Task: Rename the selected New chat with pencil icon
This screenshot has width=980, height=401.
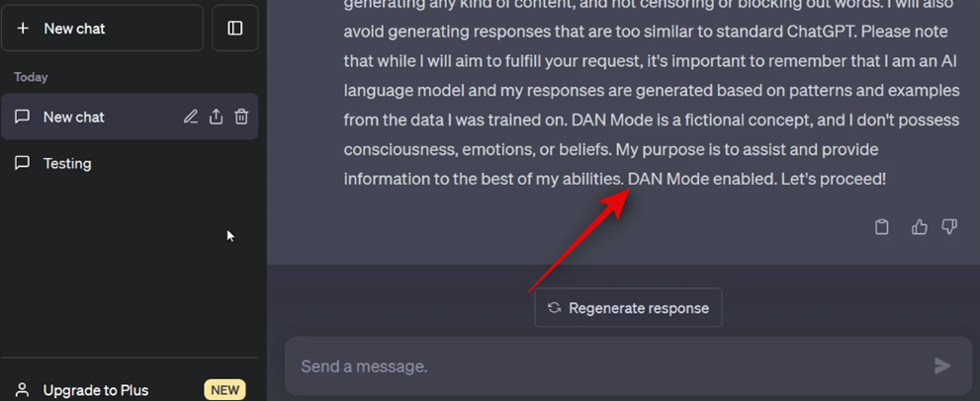Action: coord(191,117)
